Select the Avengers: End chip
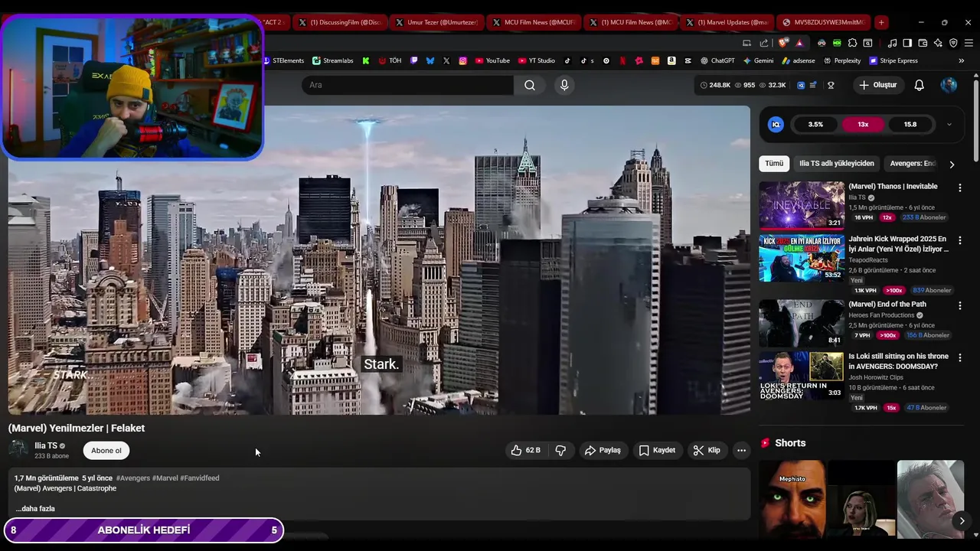980x551 pixels. pyautogui.click(x=912, y=163)
